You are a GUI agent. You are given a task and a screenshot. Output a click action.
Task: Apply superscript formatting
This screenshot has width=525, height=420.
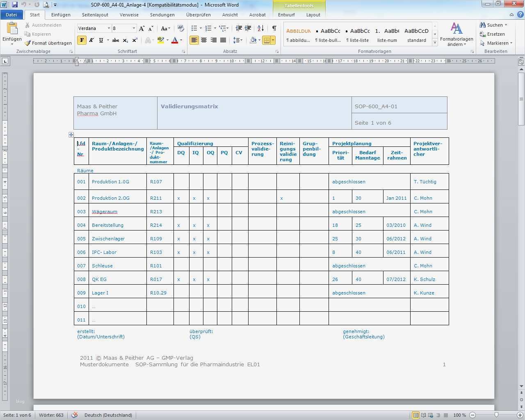click(x=135, y=40)
